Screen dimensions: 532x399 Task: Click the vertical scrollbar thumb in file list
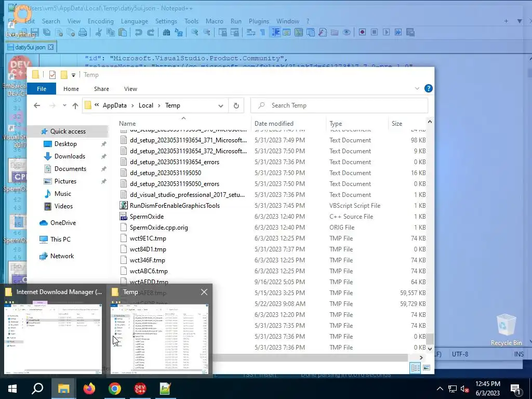pos(430,338)
